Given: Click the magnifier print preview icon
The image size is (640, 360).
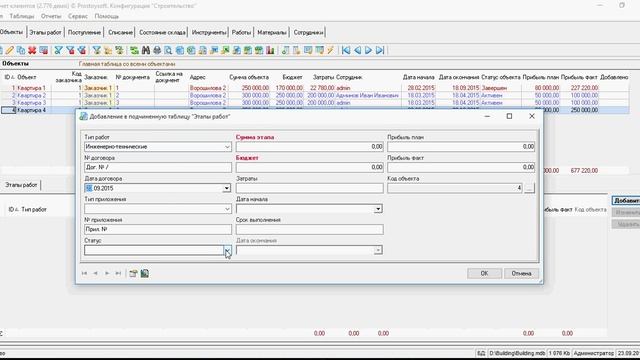Looking at the screenshot, I should point(168,50).
